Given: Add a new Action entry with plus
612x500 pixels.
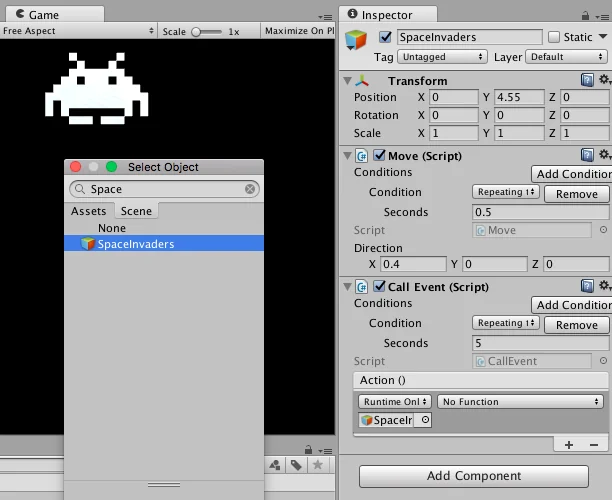Looking at the screenshot, I should [x=569, y=445].
